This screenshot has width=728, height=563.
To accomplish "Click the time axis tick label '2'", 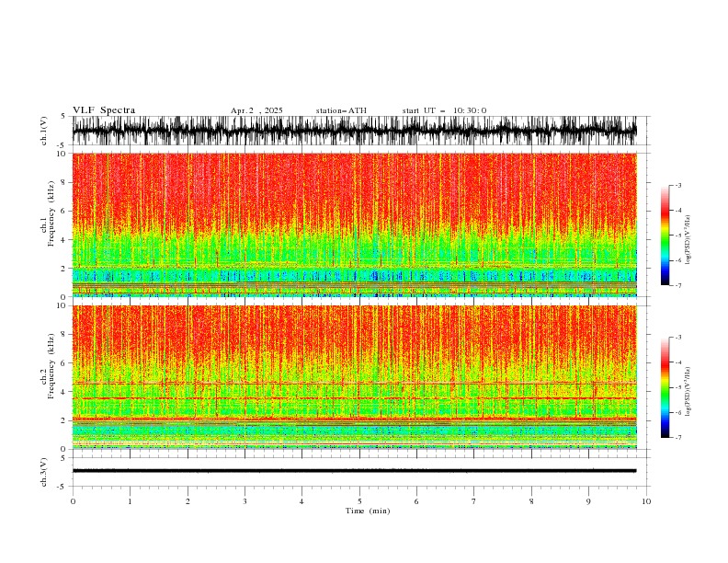I will coord(188,501).
